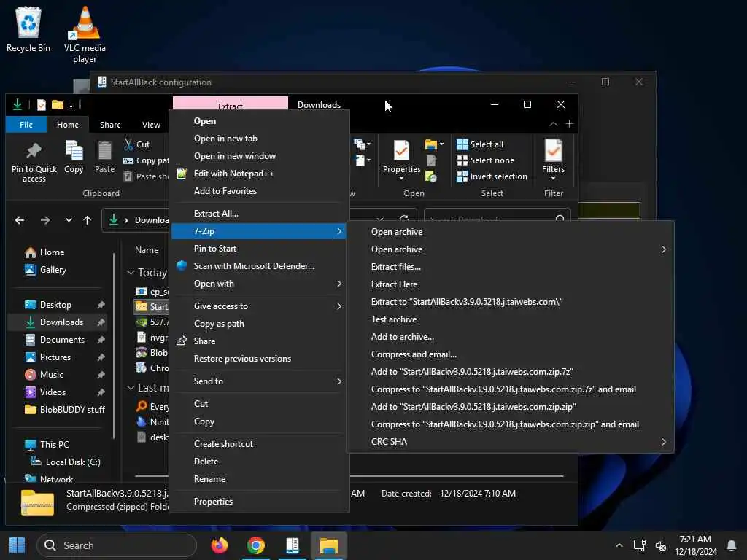Switch to the View ribbon tab

[151, 124]
